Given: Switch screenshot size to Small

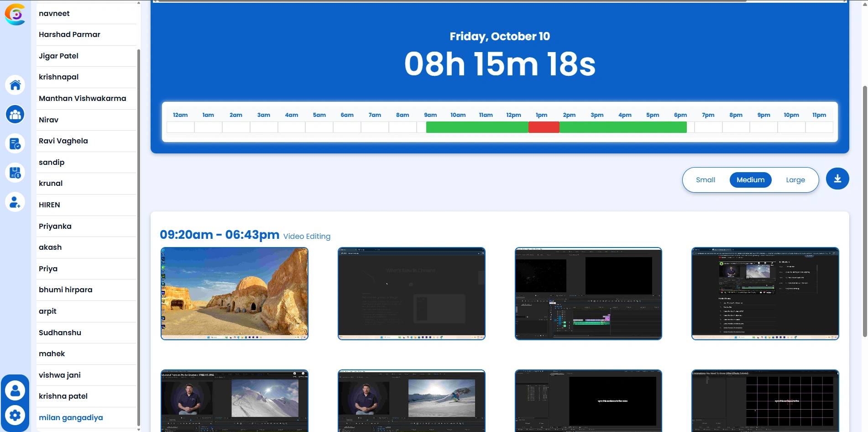Looking at the screenshot, I should tap(706, 179).
